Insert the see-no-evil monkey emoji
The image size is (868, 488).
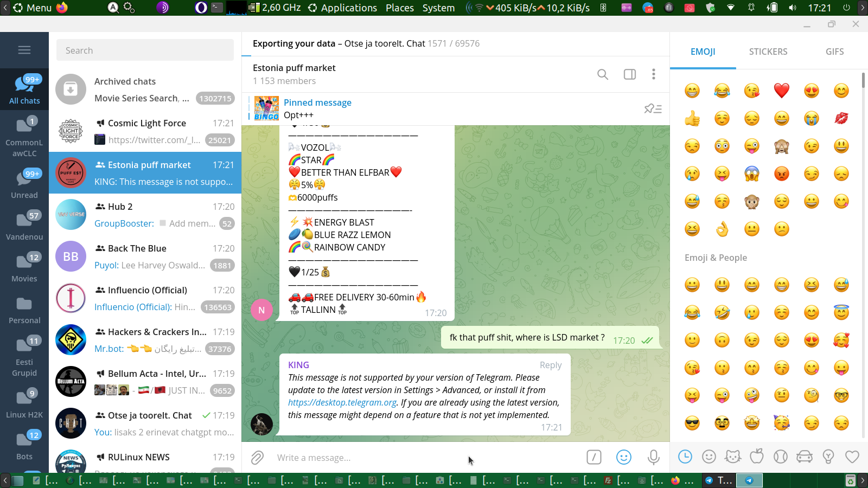coord(782,146)
